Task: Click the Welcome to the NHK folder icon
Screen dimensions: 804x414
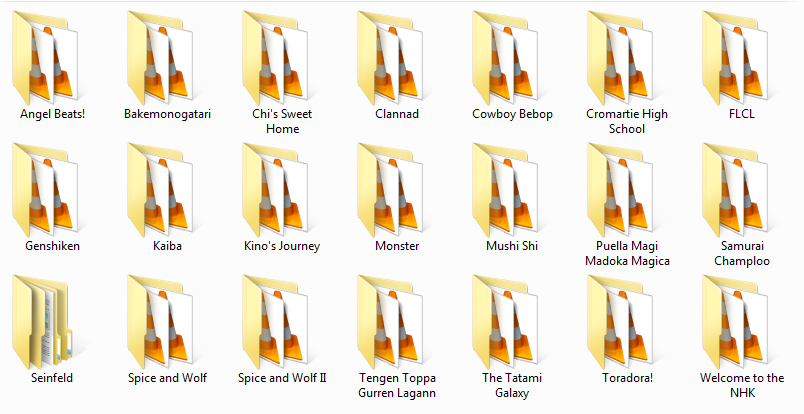Action: pyautogui.click(x=734, y=322)
